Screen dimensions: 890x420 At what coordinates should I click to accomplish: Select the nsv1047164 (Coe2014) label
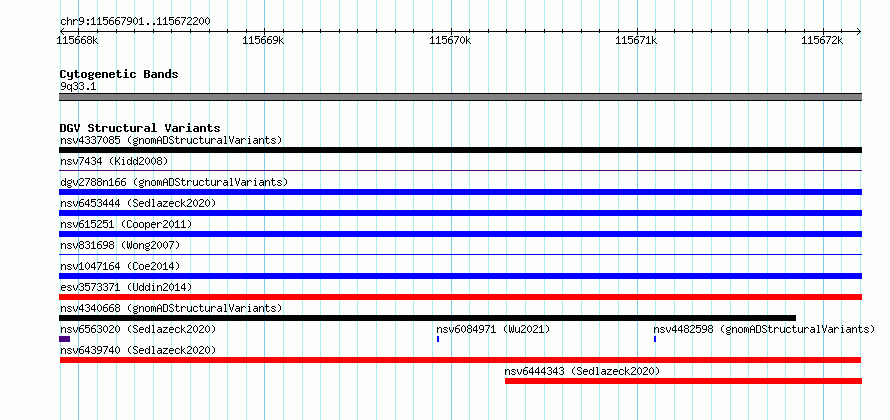[120, 266]
